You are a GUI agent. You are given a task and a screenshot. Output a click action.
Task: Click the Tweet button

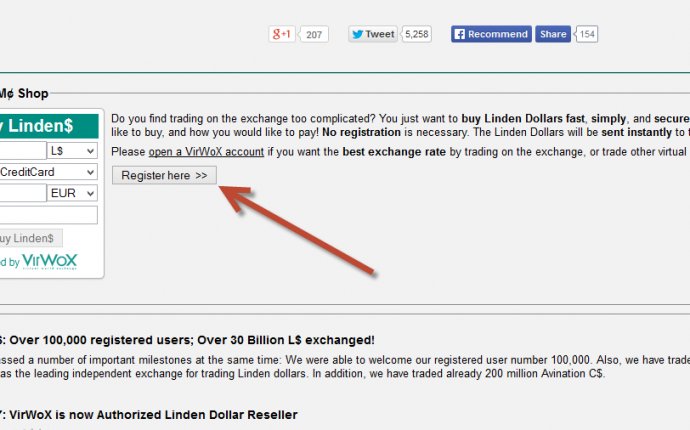(373, 34)
